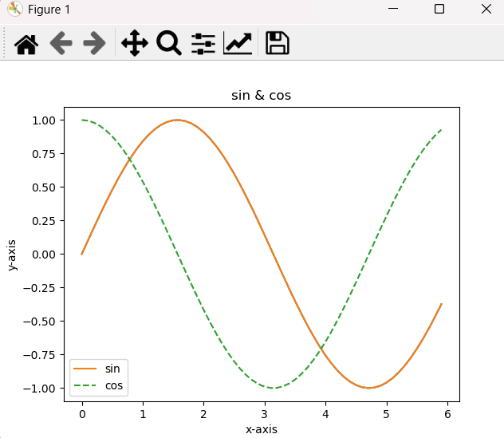Viewport: 504px width, 438px height.
Task: Select the 'sin' legend entry
Action: [112, 369]
